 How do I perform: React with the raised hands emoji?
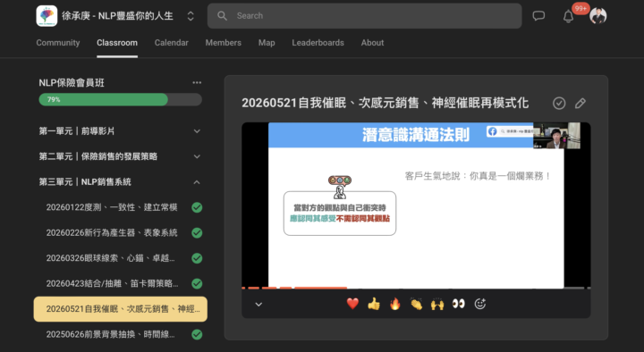(437, 304)
